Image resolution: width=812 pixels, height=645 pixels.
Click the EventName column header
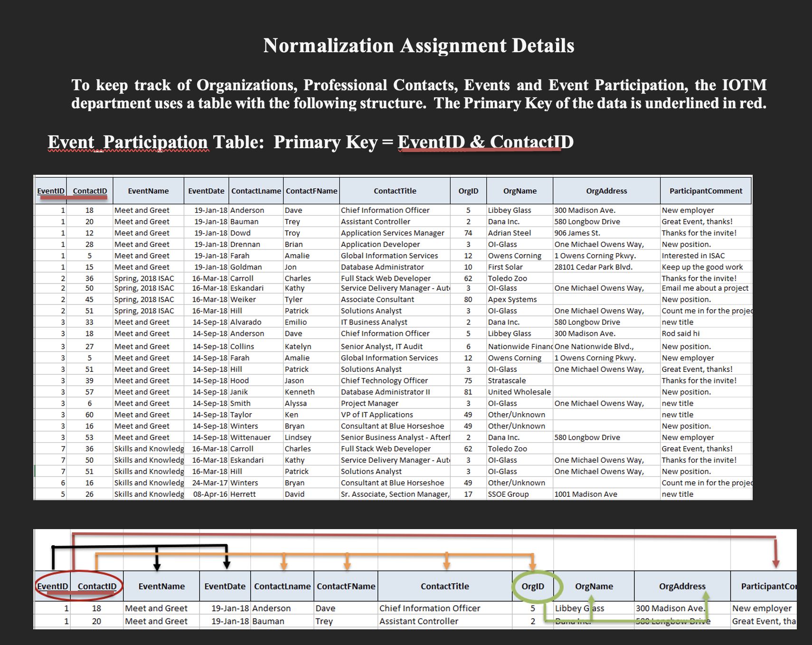click(149, 190)
